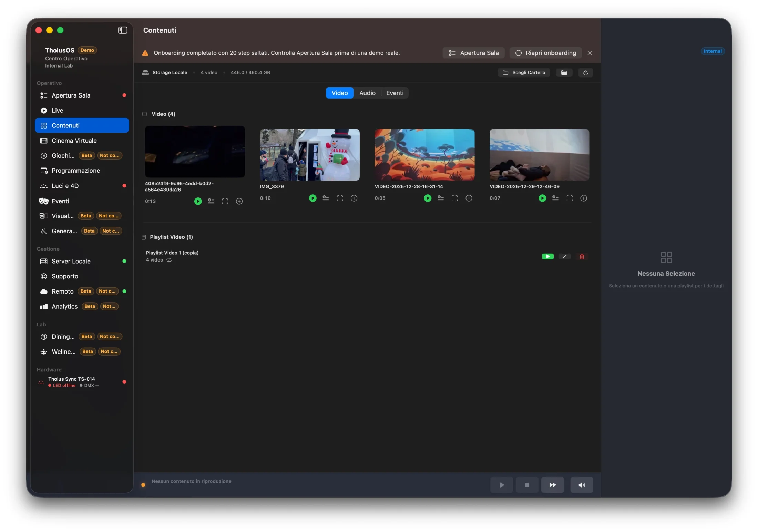
Task: Open list-details icon for IMG_3379
Action: (326, 198)
